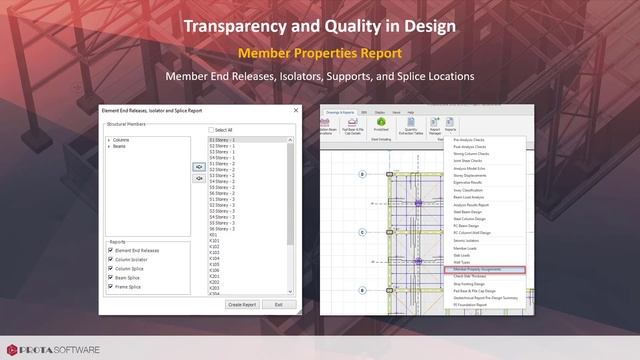Uncheck Frame Splice report
The image size is (640, 360).
(x=110, y=286)
